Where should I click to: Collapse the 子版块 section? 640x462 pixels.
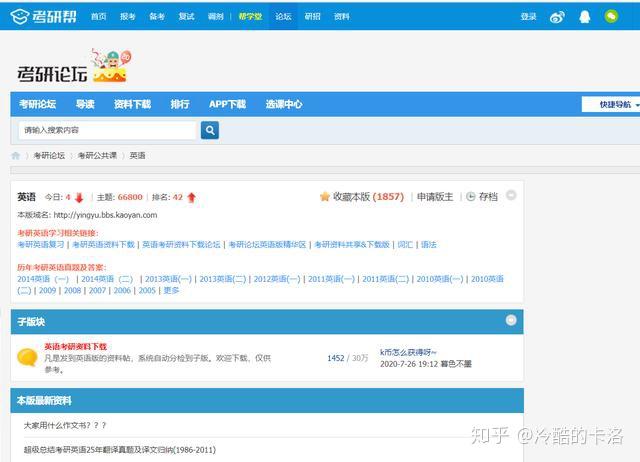tap(511, 320)
